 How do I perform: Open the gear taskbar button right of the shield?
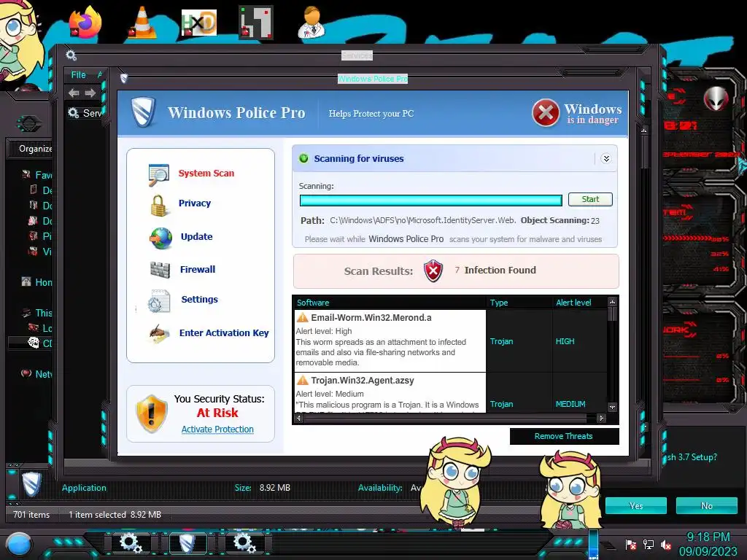(x=244, y=542)
